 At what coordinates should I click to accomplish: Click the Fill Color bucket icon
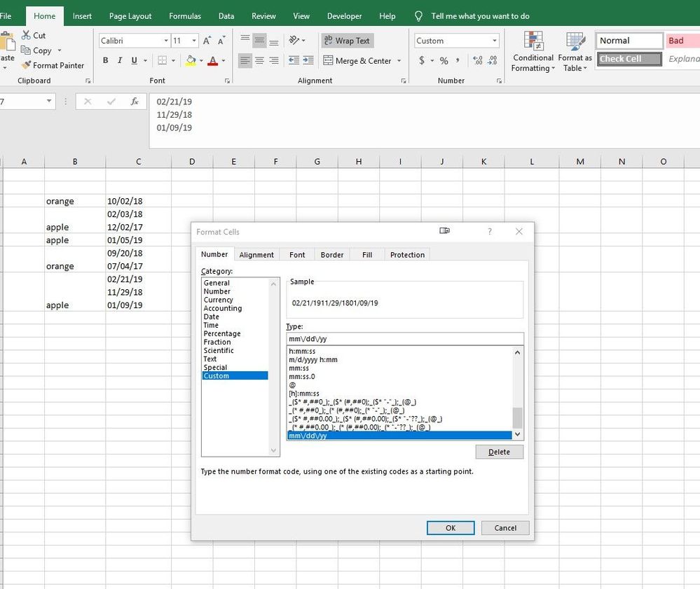pyautogui.click(x=191, y=61)
